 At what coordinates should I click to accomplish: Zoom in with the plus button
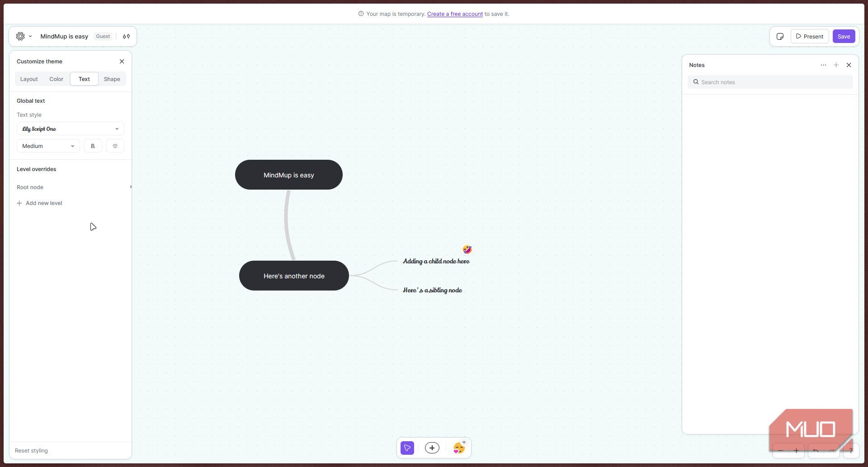pos(797,451)
